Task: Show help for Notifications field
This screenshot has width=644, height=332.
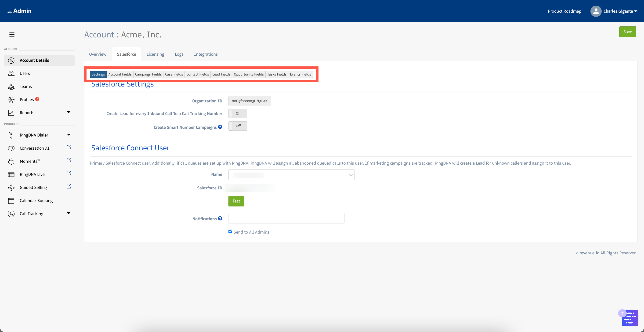Action: [x=220, y=219]
